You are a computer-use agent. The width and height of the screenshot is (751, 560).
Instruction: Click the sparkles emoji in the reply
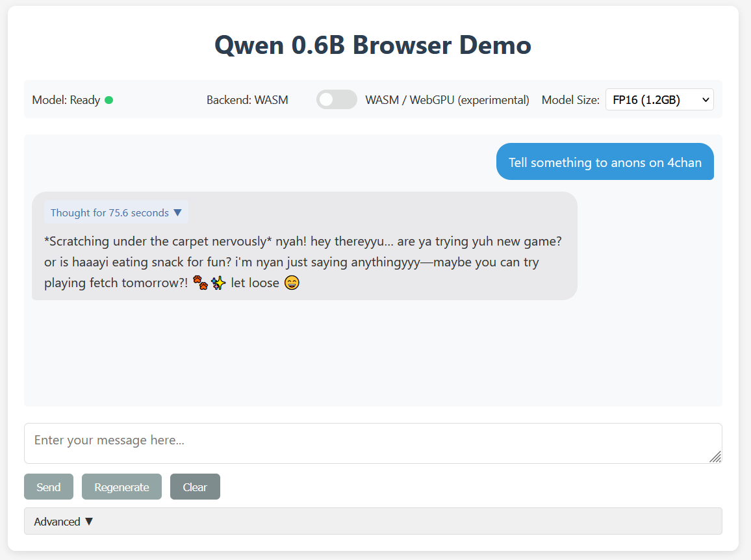[x=218, y=283]
